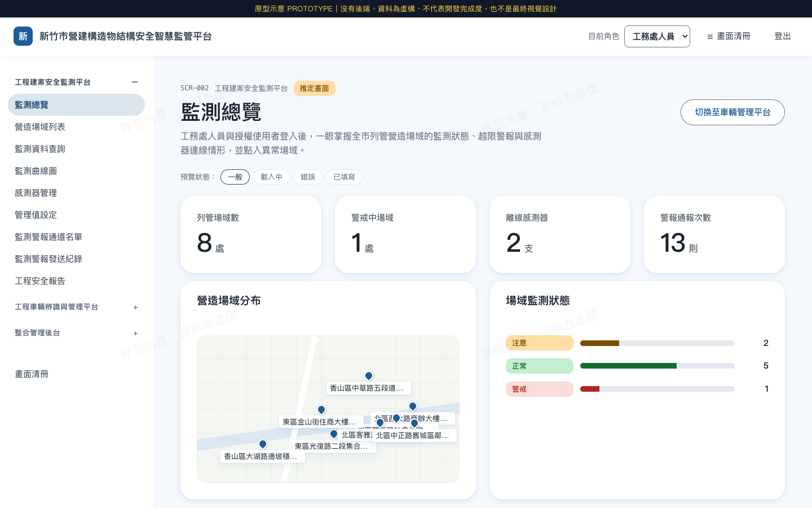The image size is (812, 508).
Task: Select the 已填寫 preview state
Action: tap(344, 177)
